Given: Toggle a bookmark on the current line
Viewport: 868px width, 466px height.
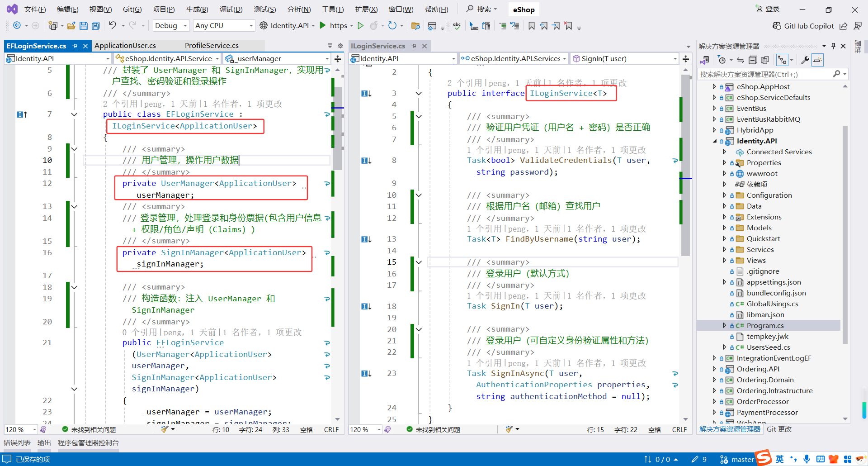Looking at the screenshot, I should (x=532, y=26).
